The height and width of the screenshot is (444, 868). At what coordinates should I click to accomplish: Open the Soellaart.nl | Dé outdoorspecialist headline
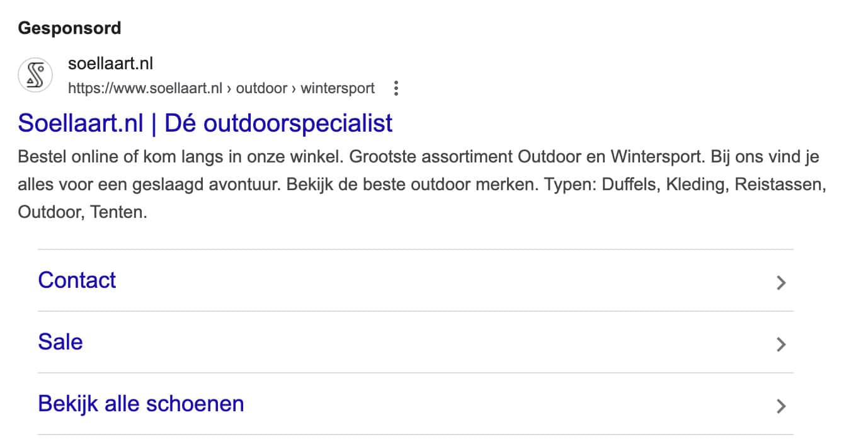point(205,123)
